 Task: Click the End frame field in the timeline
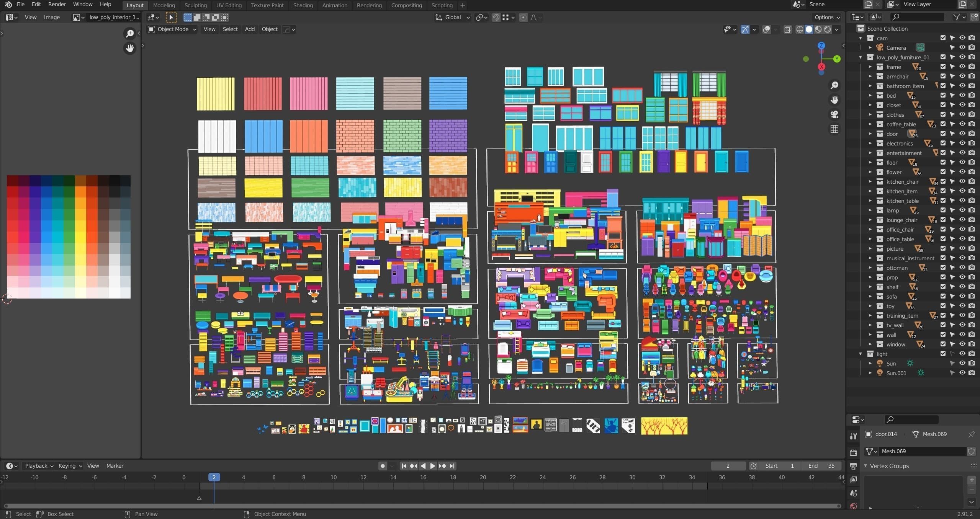tap(821, 466)
